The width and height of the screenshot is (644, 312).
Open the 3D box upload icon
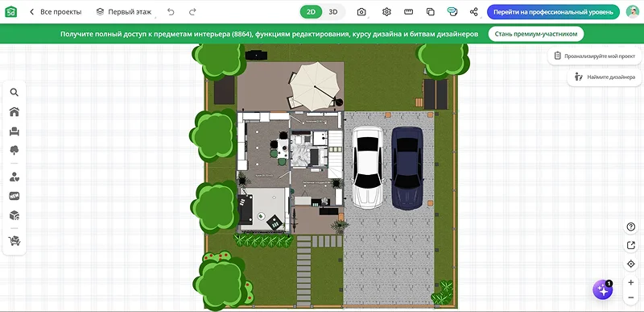14,215
